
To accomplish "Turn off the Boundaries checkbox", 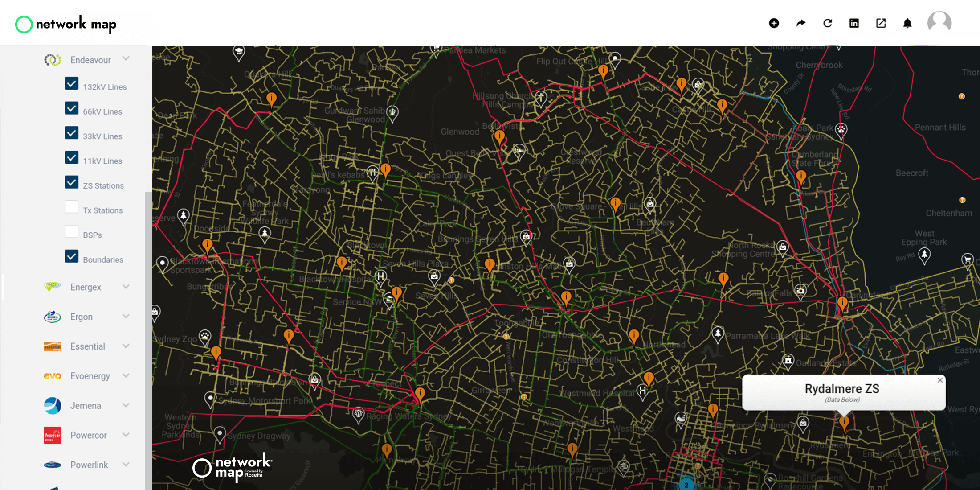I will click(x=72, y=256).
